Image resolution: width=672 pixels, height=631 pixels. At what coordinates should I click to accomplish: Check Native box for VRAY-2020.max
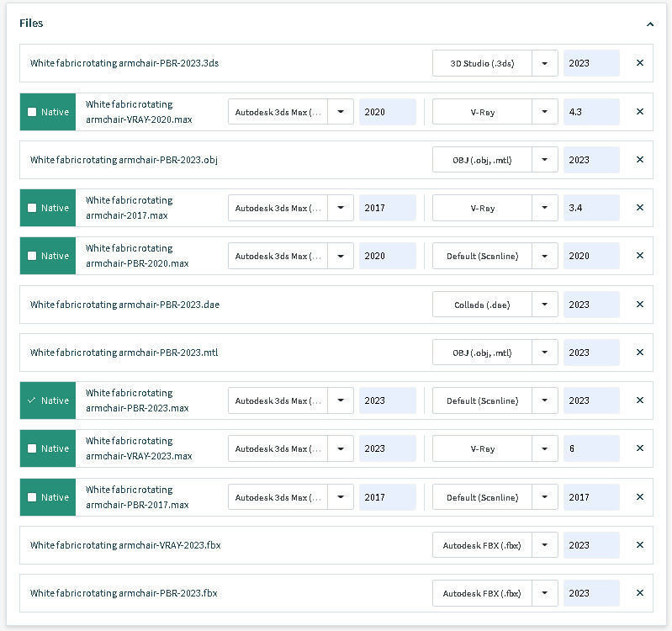point(32,112)
